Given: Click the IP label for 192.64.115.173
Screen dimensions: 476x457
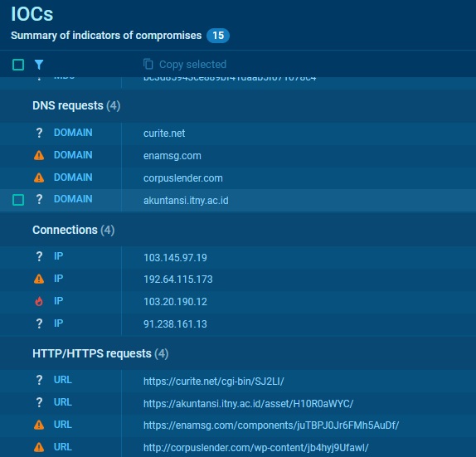Looking at the screenshot, I should [x=59, y=279].
